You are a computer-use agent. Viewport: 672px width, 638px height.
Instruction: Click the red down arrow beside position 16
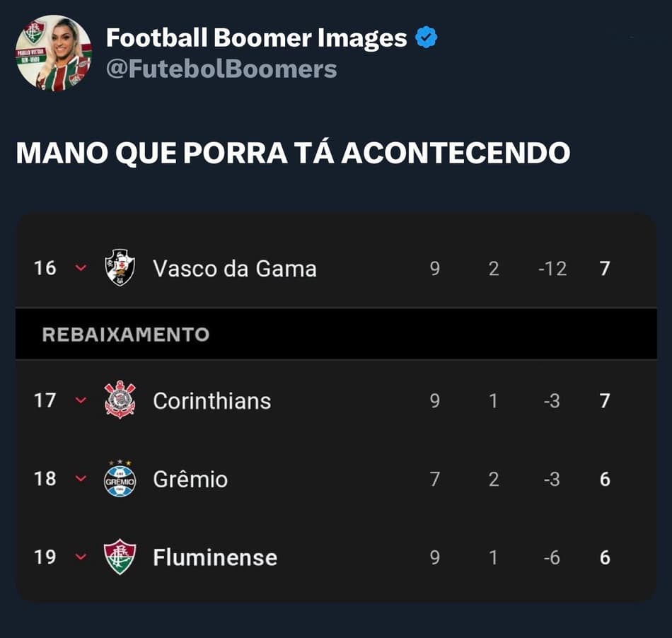pos(81,268)
